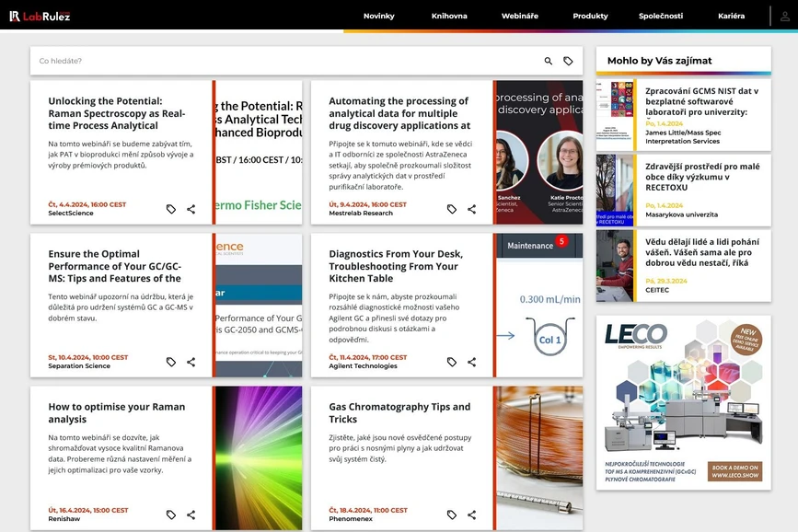Click tag icon on Agilent Technologies card
798x532 pixels.
[452, 362]
